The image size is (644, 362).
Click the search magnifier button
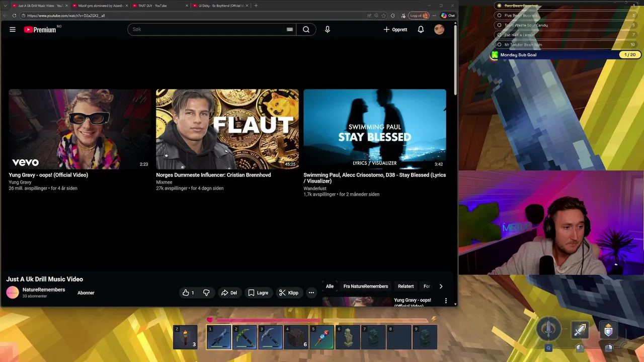tap(306, 30)
